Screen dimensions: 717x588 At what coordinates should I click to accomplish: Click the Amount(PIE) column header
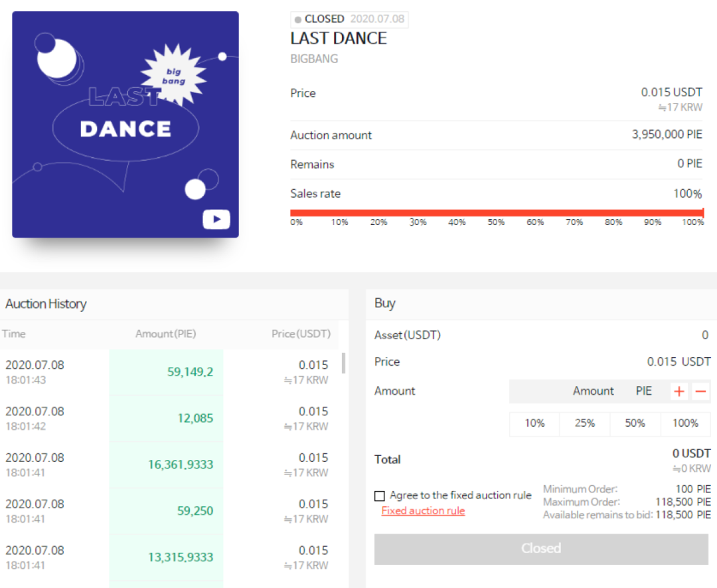tap(165, 334)
